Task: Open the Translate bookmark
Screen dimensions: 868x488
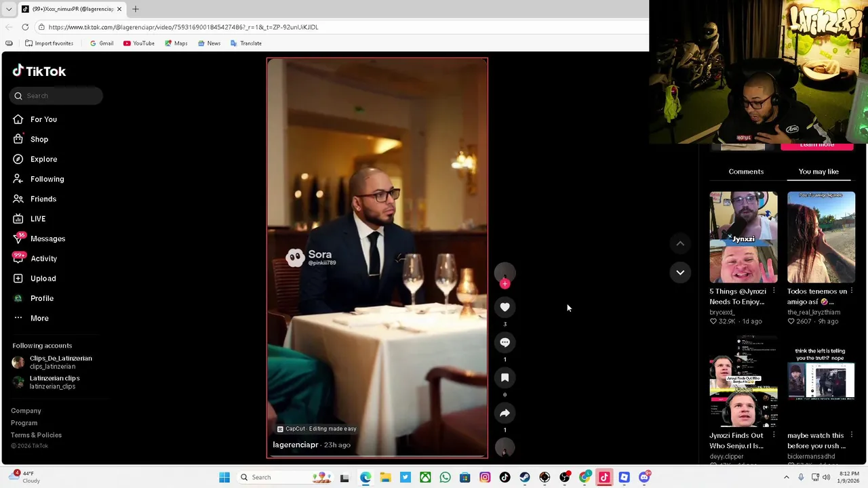Action: 245,43
